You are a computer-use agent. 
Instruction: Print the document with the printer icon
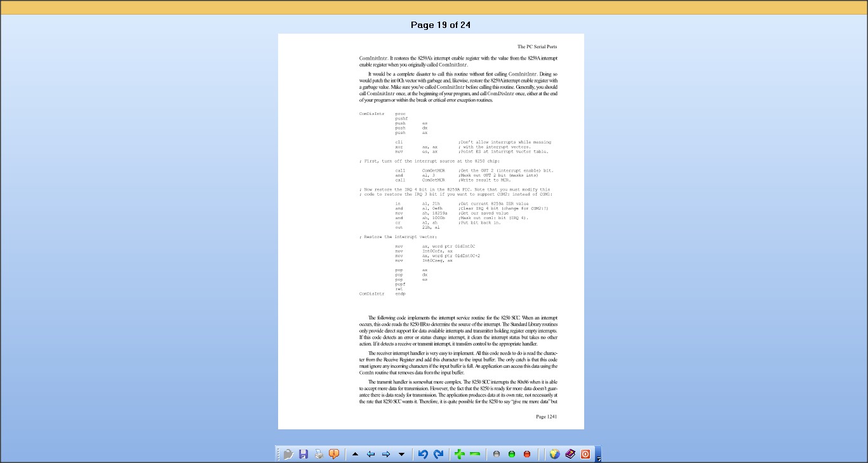click(319, 454)
